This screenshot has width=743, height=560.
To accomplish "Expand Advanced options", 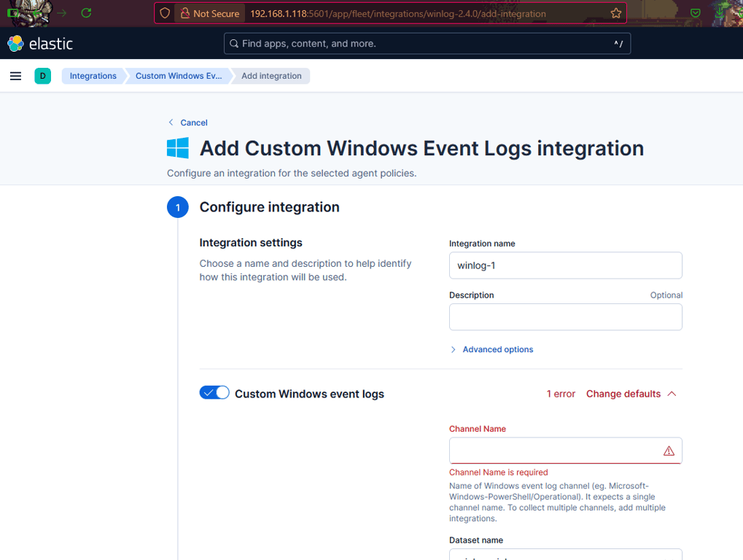I will tap(492, 349).
